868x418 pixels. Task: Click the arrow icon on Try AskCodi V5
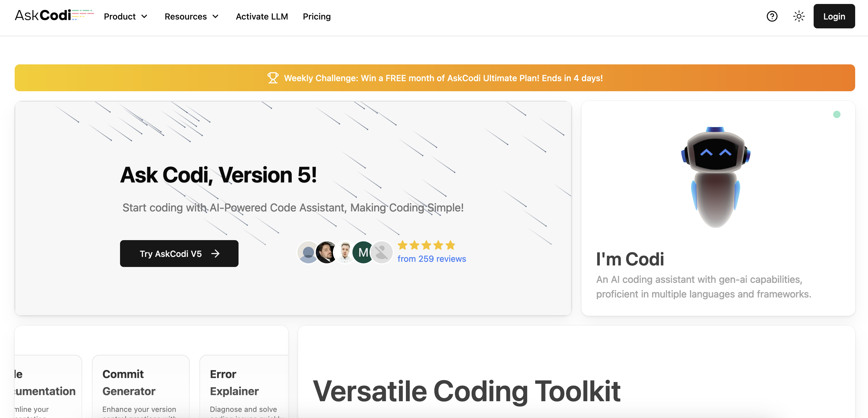(x=215, y=254)
